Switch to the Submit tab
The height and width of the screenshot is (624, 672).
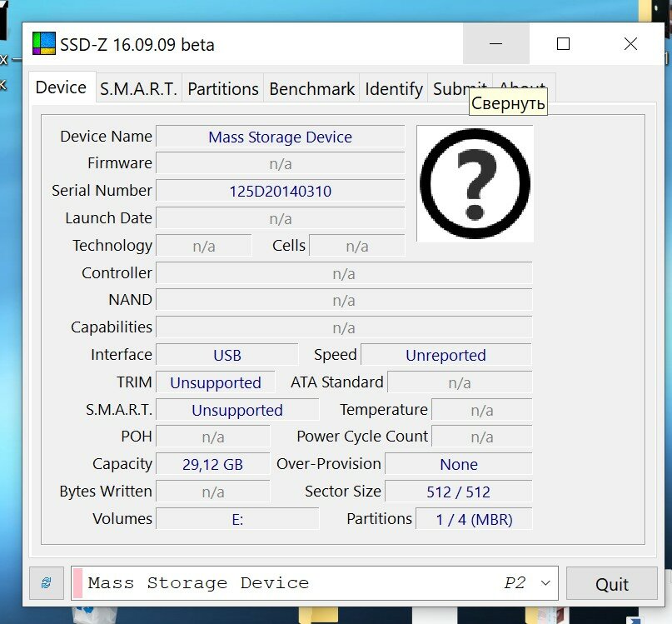click(460, 89)
